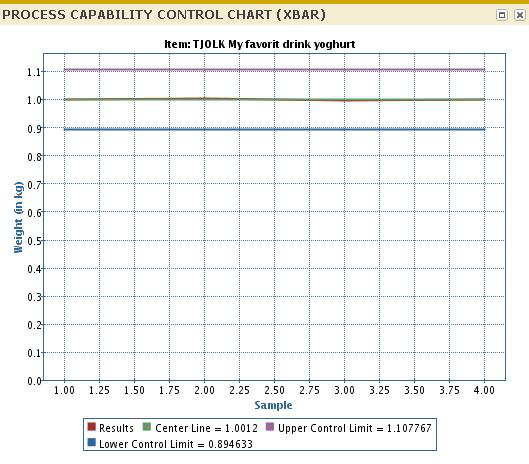This screenshot has width=529, height=464.
Task: Select Center Line = 1.0012 legend text
Action: click(206, 428)
